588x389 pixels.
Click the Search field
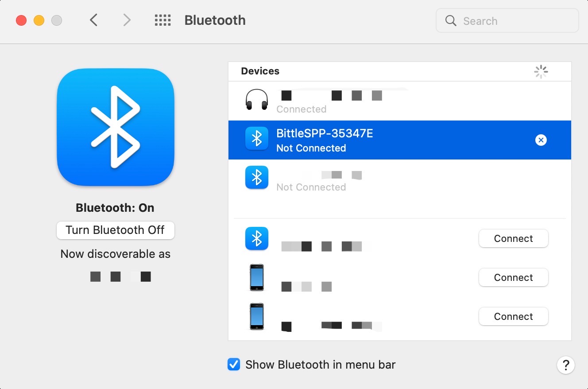pyautogui.click(x=507, y=20)
